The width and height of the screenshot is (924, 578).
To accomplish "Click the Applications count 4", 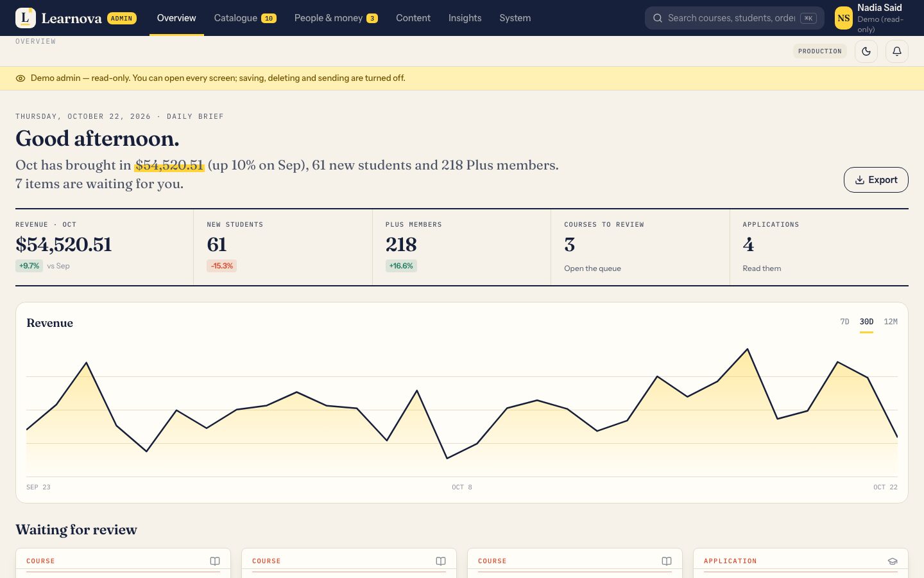I will click(748, 245).
